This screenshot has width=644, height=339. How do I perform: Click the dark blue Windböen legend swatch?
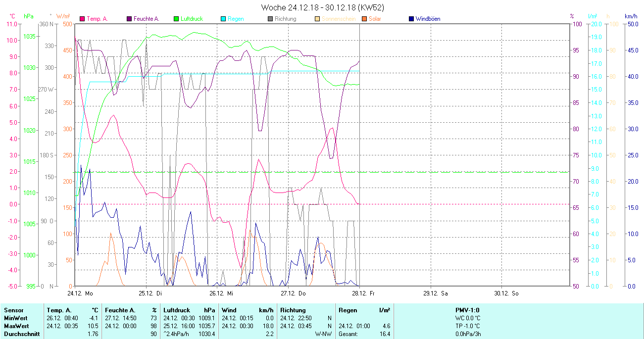click(411, 19)
